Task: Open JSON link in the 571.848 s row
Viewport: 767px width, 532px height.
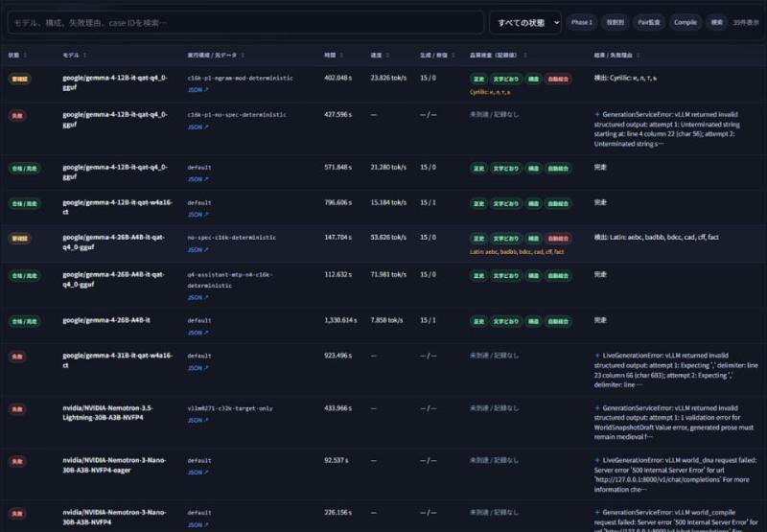Action: (198, 179)
